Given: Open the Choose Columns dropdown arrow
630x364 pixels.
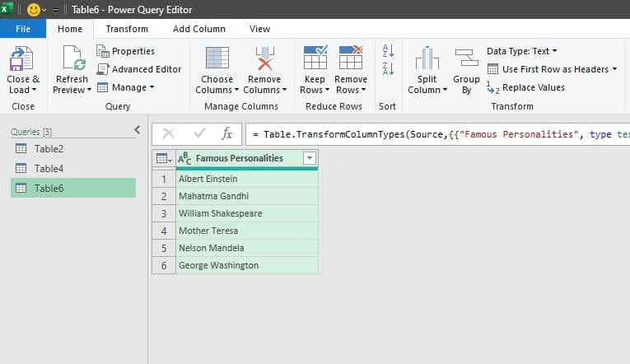Looking at the screenshot, I should point(236,90).
